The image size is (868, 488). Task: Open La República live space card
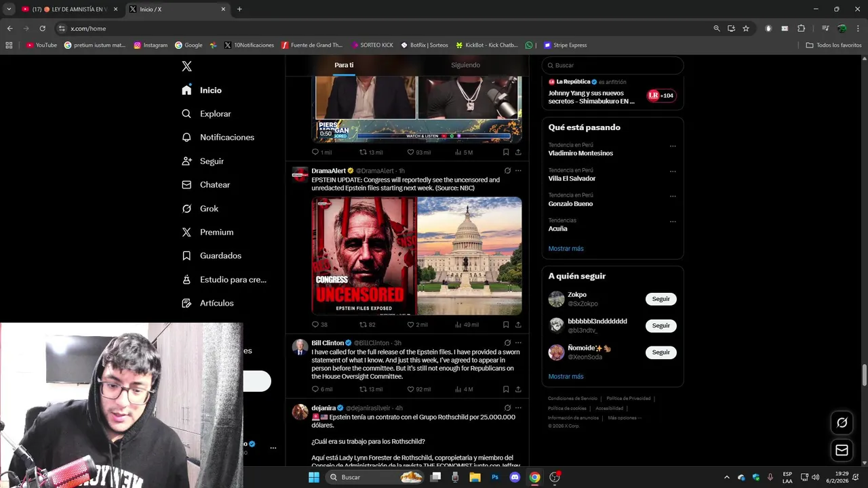pos(612,92)
